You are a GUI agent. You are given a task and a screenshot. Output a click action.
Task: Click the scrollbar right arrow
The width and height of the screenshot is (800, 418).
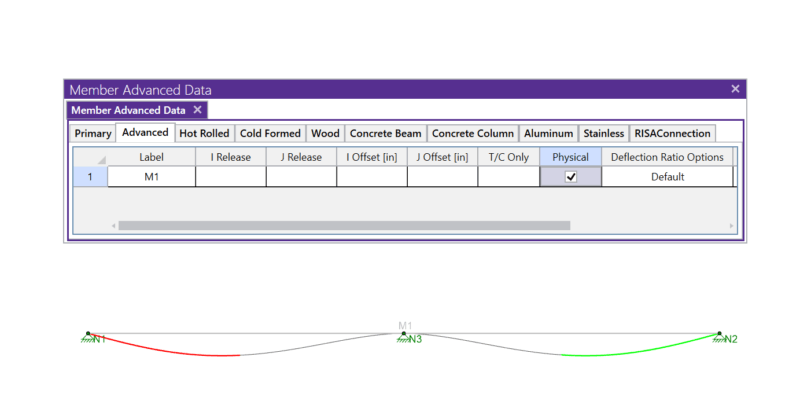click(x=731, y=226)
